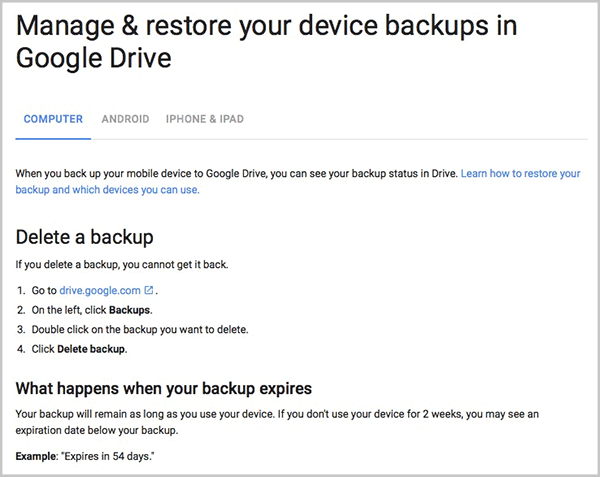This screenshot has width=600, height=477.
Task: Click the 'Delete a backup' heading
Action: pos(84,237)
